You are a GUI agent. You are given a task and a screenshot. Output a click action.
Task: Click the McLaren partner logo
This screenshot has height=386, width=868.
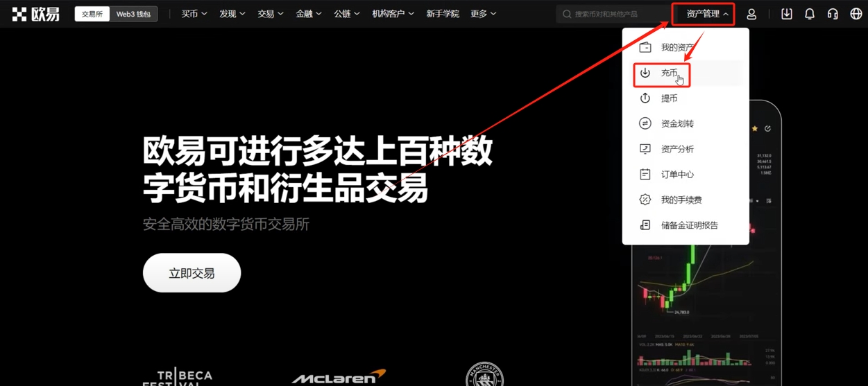[x=339, y=378]
